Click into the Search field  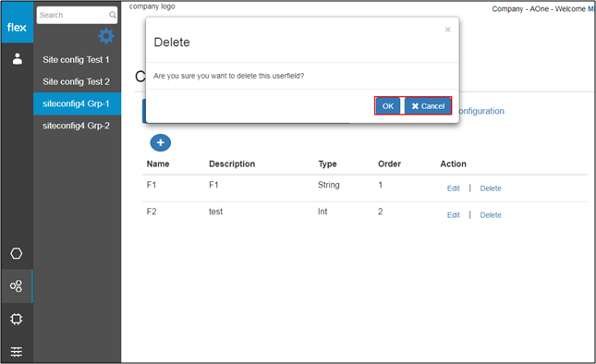tap(73, 15)
